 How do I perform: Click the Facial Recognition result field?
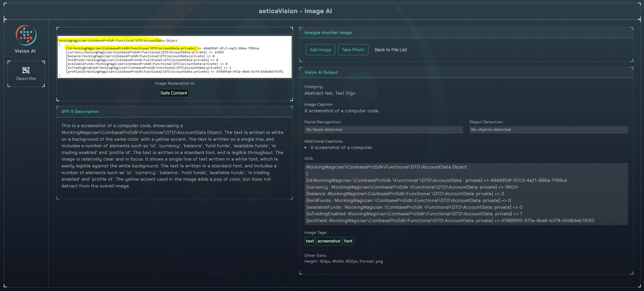click(383, 130)
